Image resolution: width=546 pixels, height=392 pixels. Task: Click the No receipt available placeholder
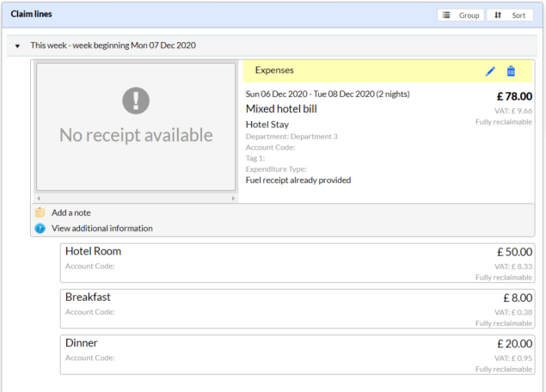coord(136,126)
